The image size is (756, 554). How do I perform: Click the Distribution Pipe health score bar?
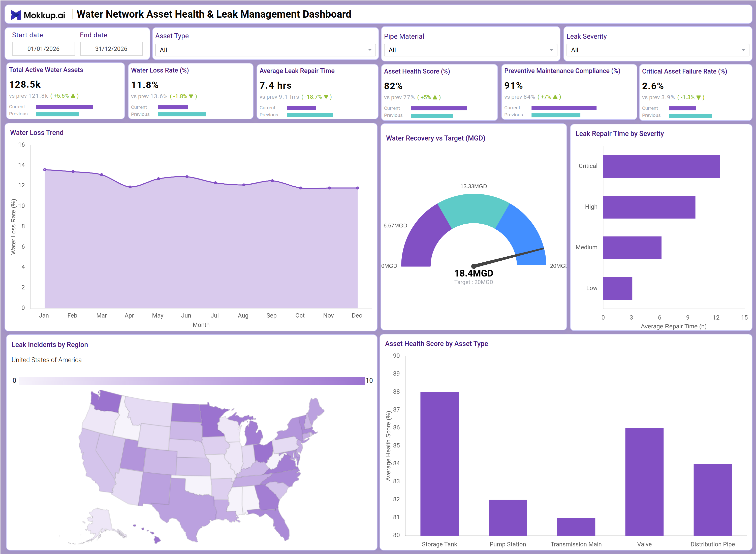tap(713, 500)
